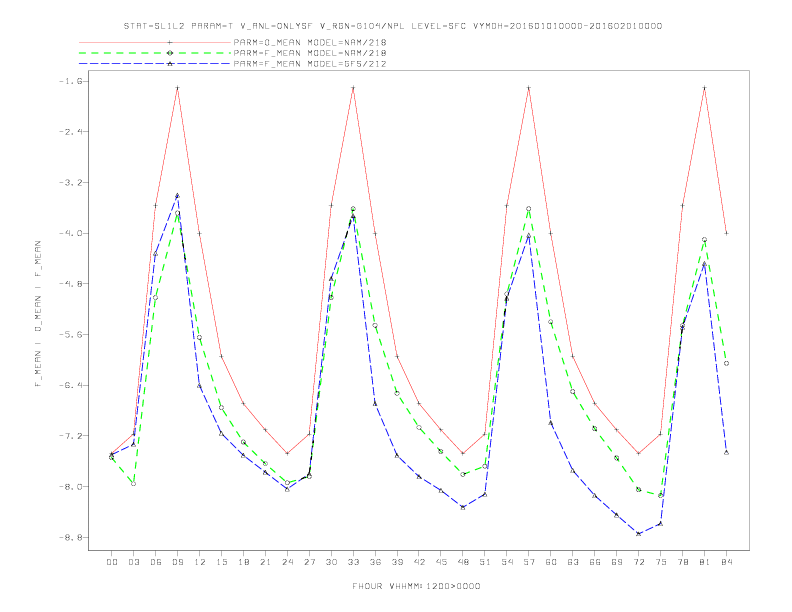Click x-axis tick label 81

coord(705,562)
